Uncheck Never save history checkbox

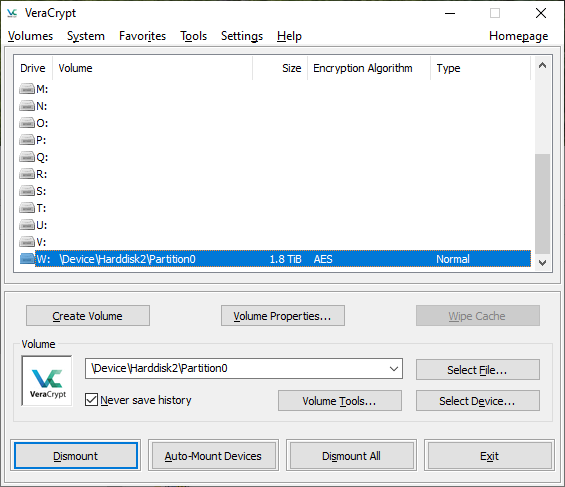91,400
